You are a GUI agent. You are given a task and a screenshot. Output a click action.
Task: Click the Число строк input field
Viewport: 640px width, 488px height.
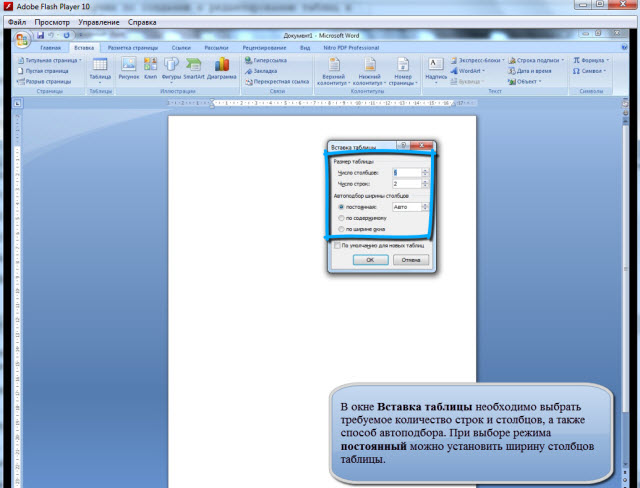coord(407,184)
